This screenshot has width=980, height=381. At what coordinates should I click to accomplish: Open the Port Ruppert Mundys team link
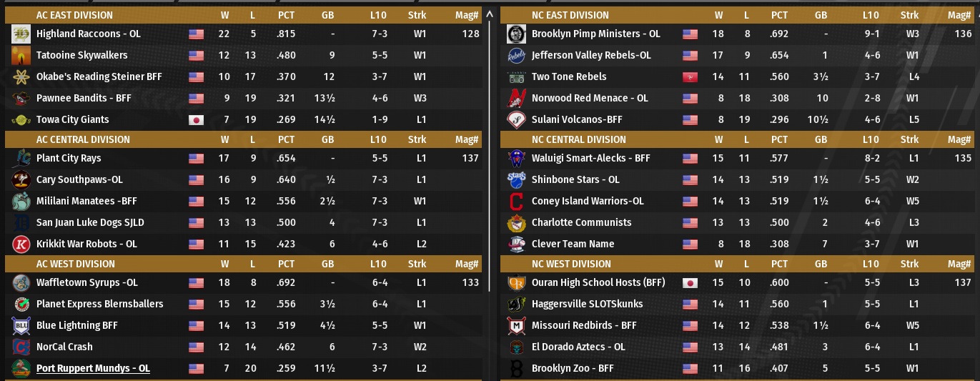click(x=93, y=368)
